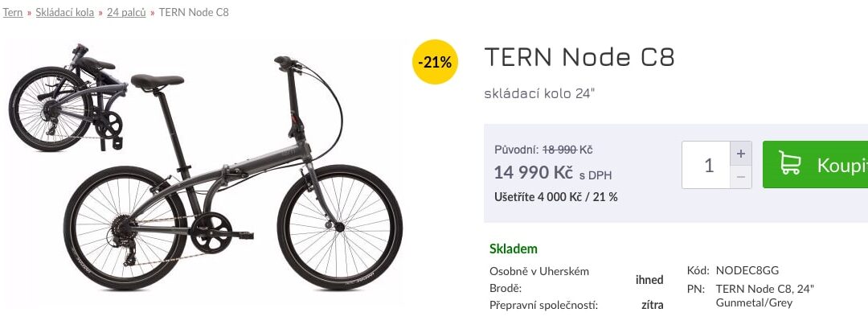This screenshot has height=329, width=868.
Task: Click the zítra shipping availability text
Action: [653, 305]
